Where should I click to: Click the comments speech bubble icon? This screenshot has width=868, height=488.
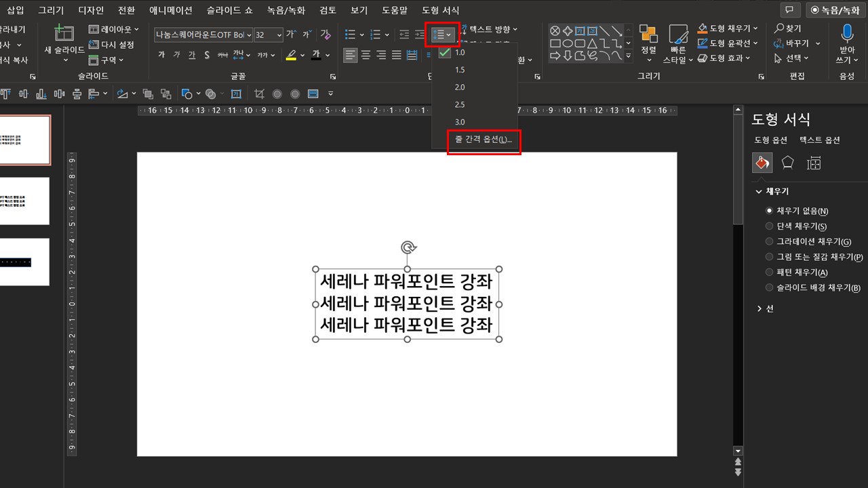click(789, 10)
